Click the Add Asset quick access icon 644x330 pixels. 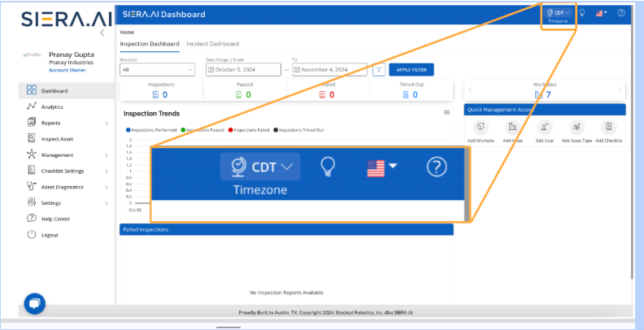tap(512, 127)
